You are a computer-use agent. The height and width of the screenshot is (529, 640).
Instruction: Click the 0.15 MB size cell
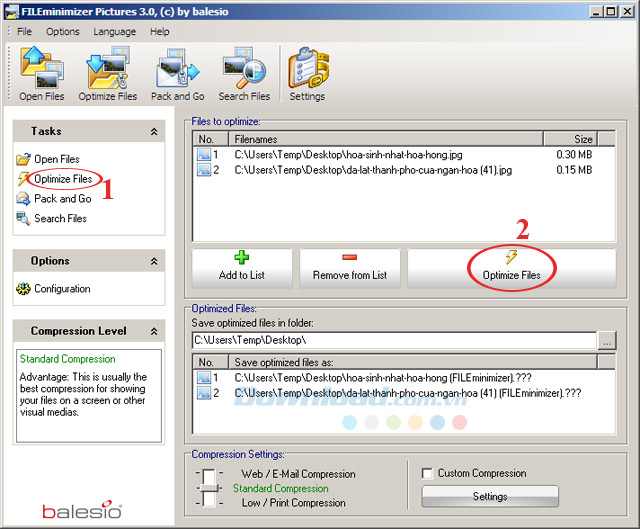click(x=574, y=170)
